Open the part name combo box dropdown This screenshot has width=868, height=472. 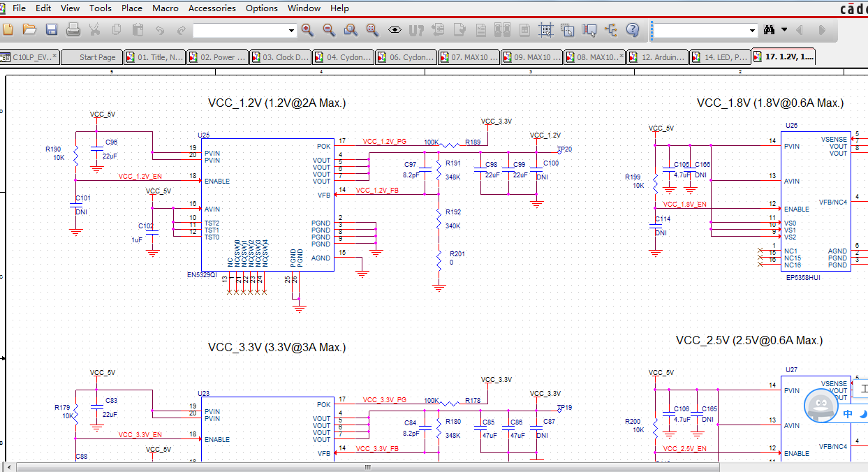click(292, 31)
